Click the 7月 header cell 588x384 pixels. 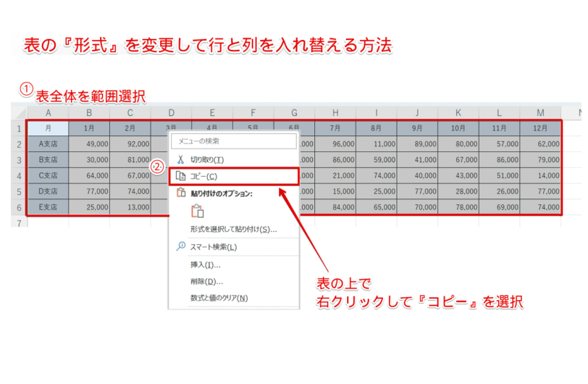pos(335,128)
